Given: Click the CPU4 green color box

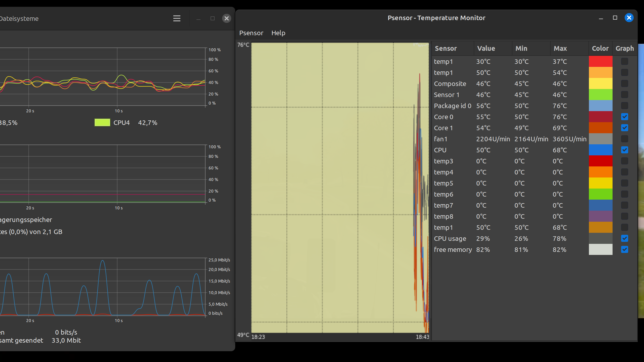Looking at the screenshot, I should tap(102, 123).
